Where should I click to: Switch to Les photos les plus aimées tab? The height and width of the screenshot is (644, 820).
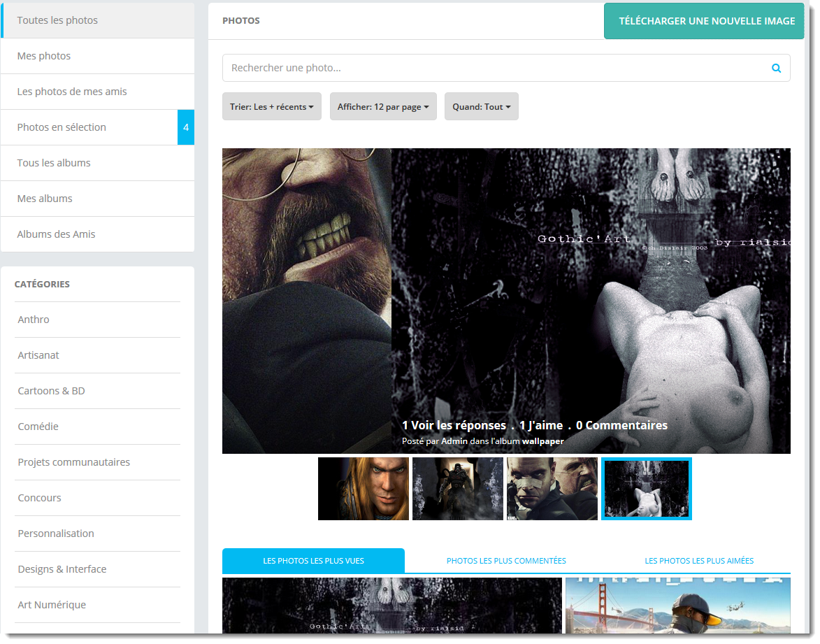pos(699,561)
